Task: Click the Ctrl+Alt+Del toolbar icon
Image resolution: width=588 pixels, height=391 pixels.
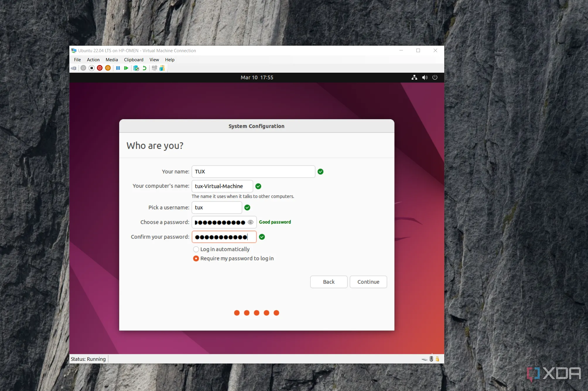Action: pyautogui.click(x=73, y=68)
